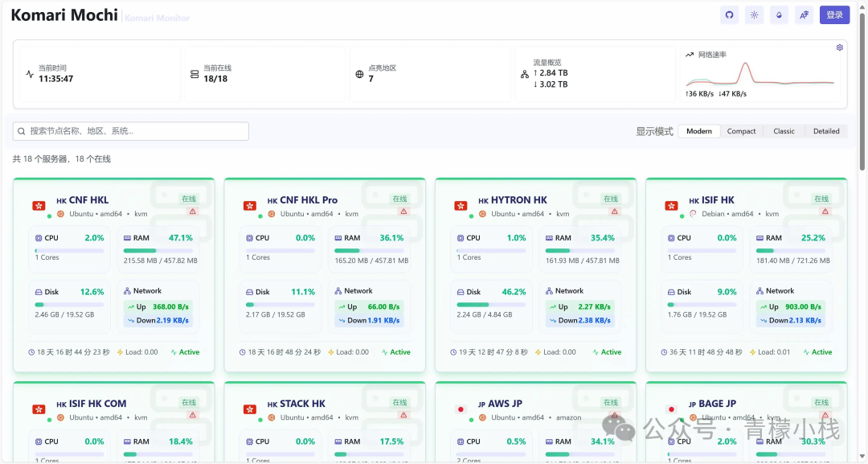Open the AWS JP server title

click(505, 404)
